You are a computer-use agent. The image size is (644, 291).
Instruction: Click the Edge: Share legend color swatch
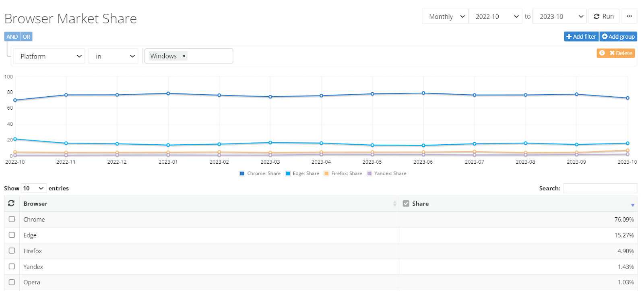(288, 174)
